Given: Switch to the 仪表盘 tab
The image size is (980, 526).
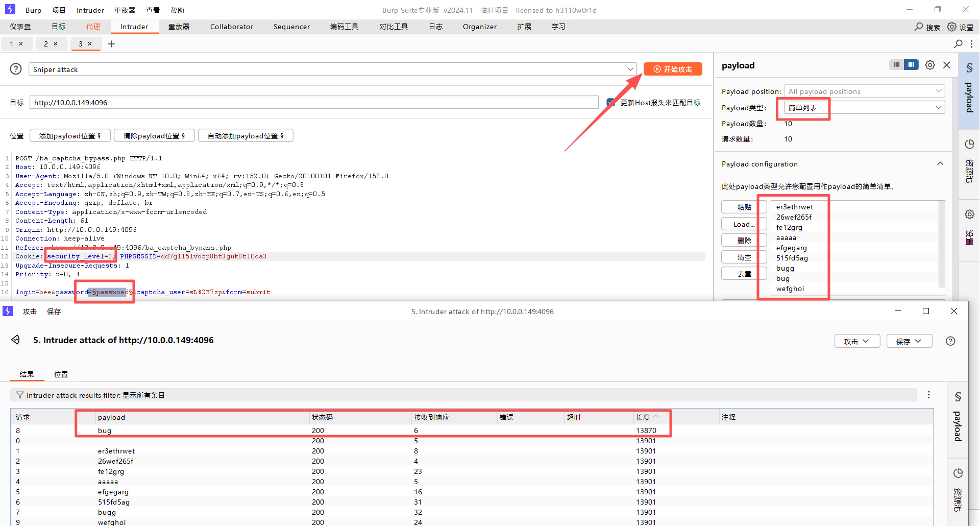Looking at the screenshot, I should click(20, 27).
